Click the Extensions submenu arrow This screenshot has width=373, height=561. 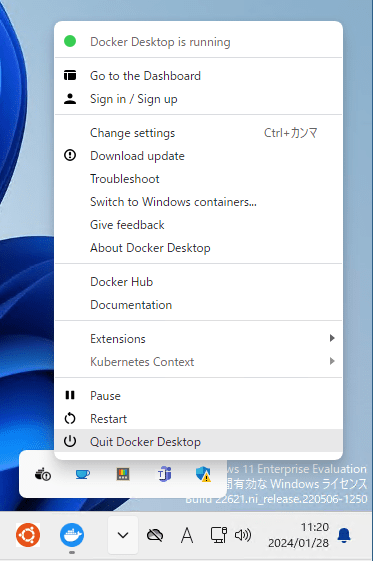point(332,338)
